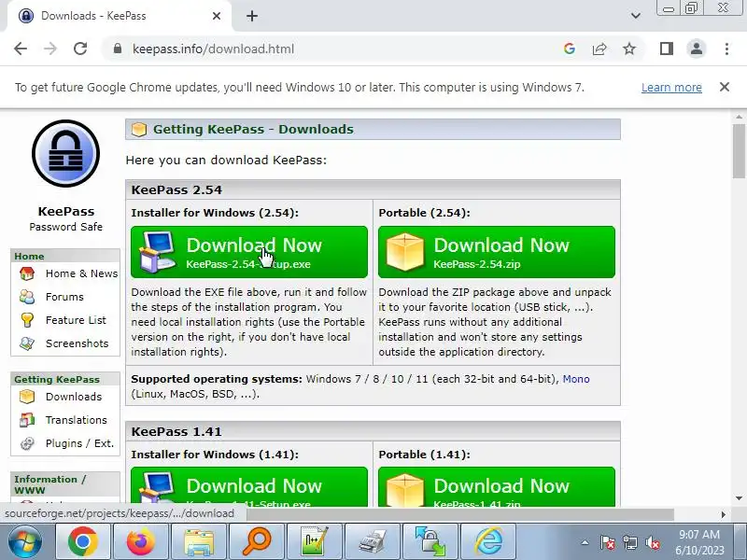The image size is (747, 560).
Task: Go back with the browser back arrow
Action: (x=21, y=49)
